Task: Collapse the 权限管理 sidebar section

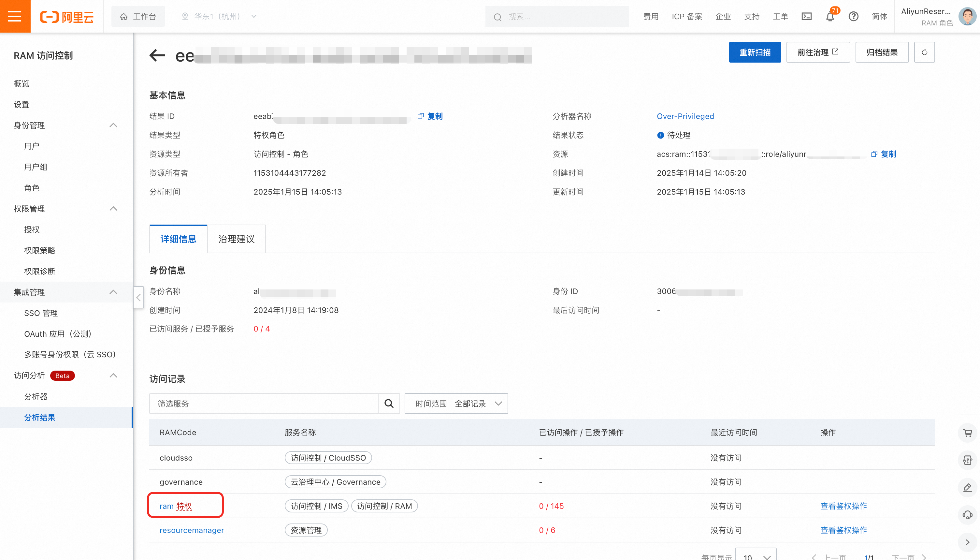Action: coord(113,209)
